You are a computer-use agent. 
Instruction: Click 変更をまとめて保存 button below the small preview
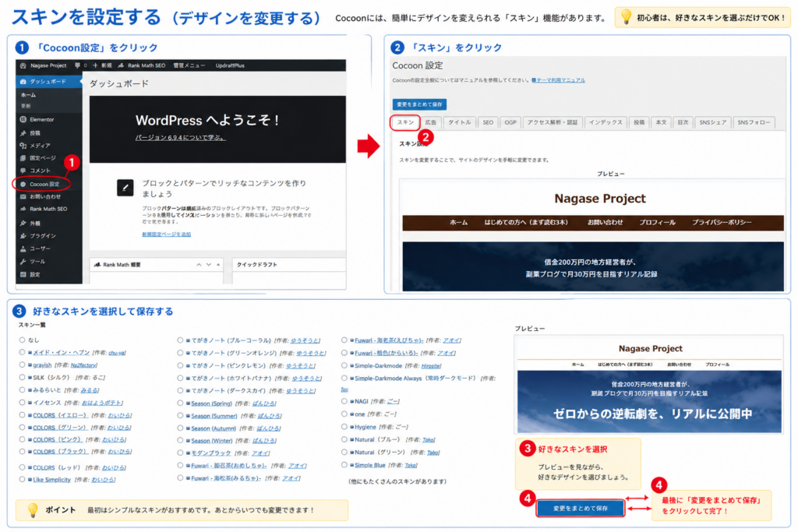pos(580,508)
